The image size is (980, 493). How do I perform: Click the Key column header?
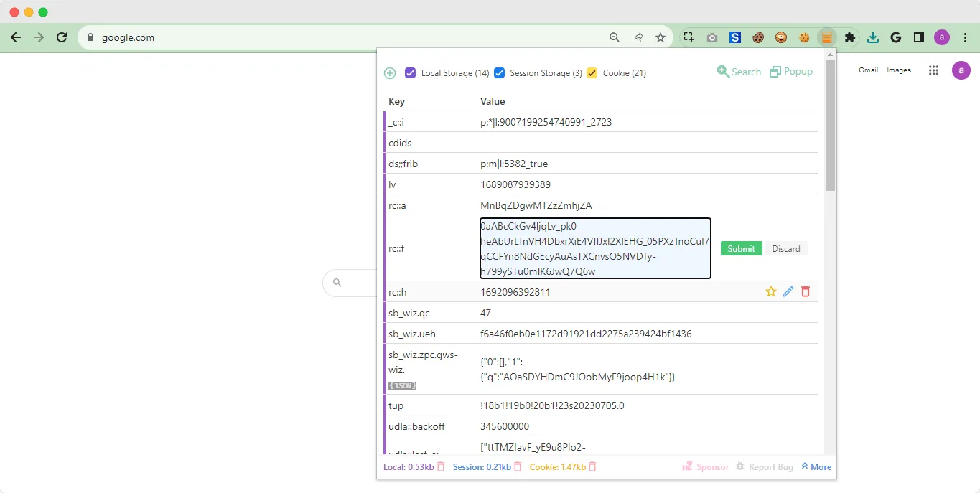tap(397, 101)
